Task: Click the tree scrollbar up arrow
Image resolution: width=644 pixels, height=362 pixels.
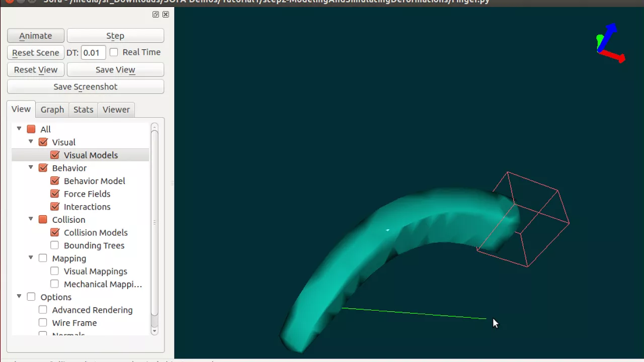Action: tap(154, 127)
